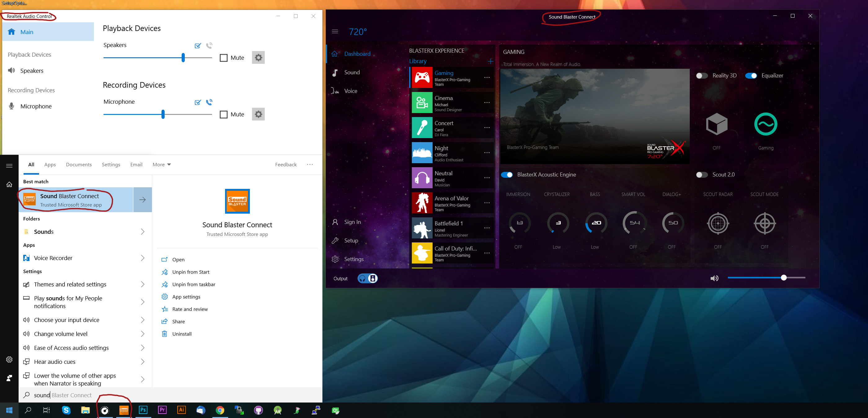Click the Scout Mode crosshair icon
Screen dimensions: 868x418
tap(764, 223)
